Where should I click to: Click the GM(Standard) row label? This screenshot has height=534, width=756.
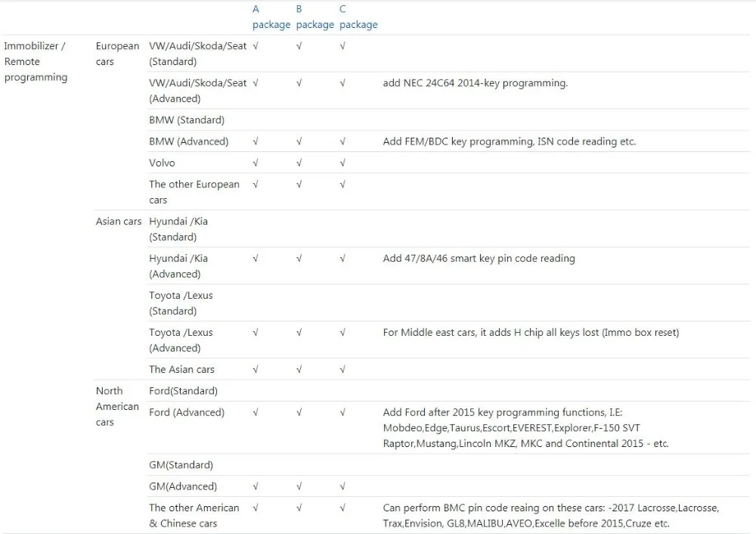(x=181, y=465)
